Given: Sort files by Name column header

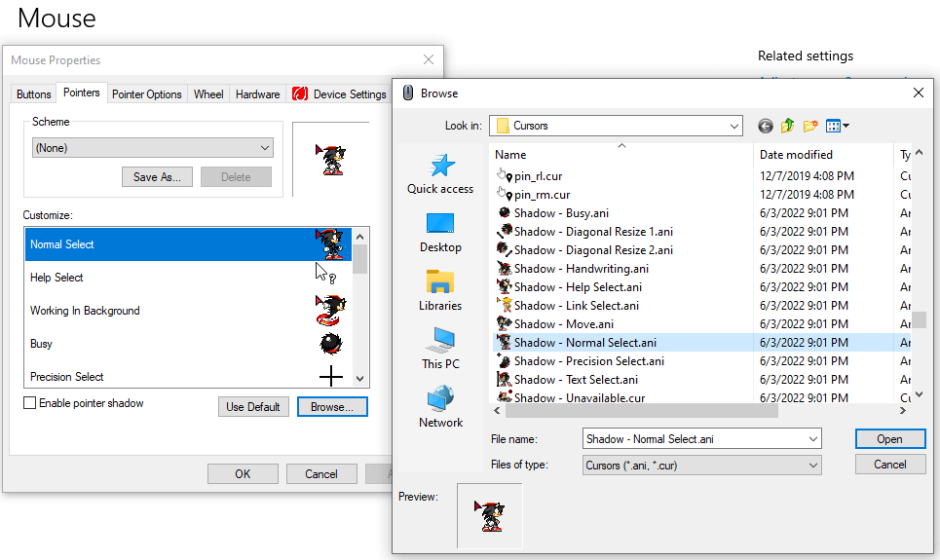Looking at the screenshot, I should 621,155.
